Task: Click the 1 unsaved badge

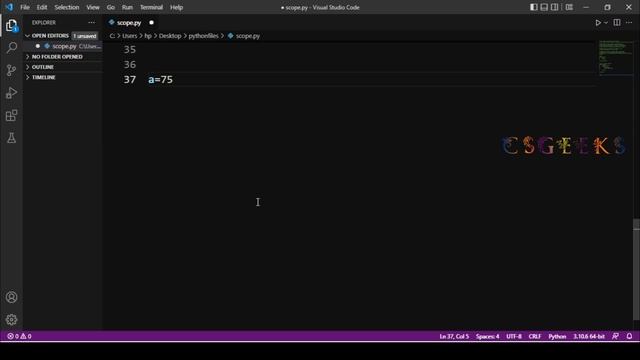Action: click(x=84, y=36)
